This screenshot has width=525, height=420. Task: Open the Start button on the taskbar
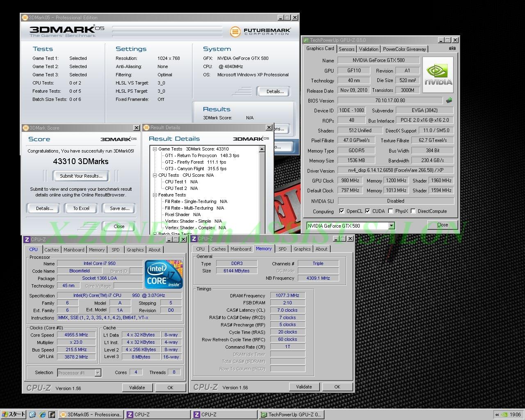[14, 414]
